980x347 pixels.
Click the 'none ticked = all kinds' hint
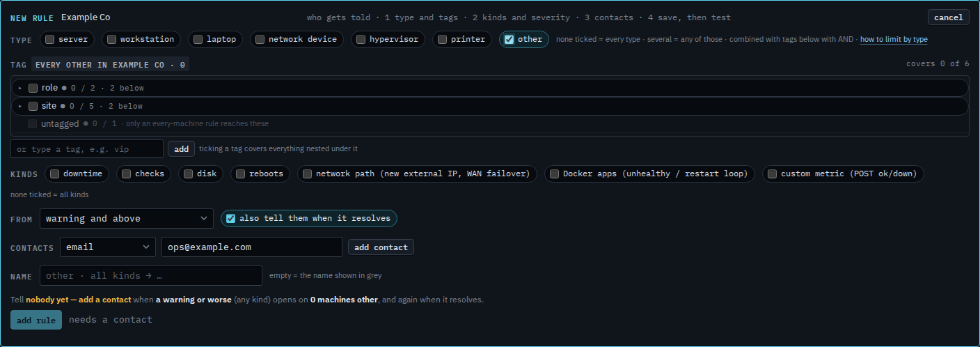click(49, 194)
